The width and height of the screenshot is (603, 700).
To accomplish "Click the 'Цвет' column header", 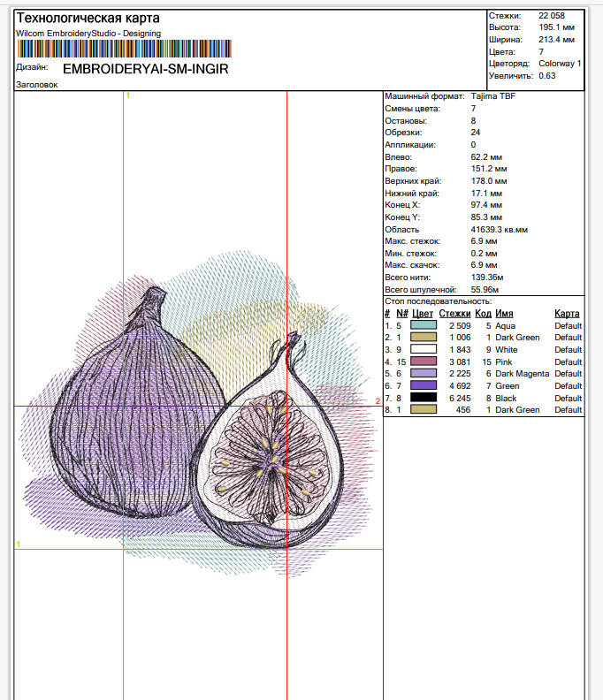I will click(x=423, y=314).
